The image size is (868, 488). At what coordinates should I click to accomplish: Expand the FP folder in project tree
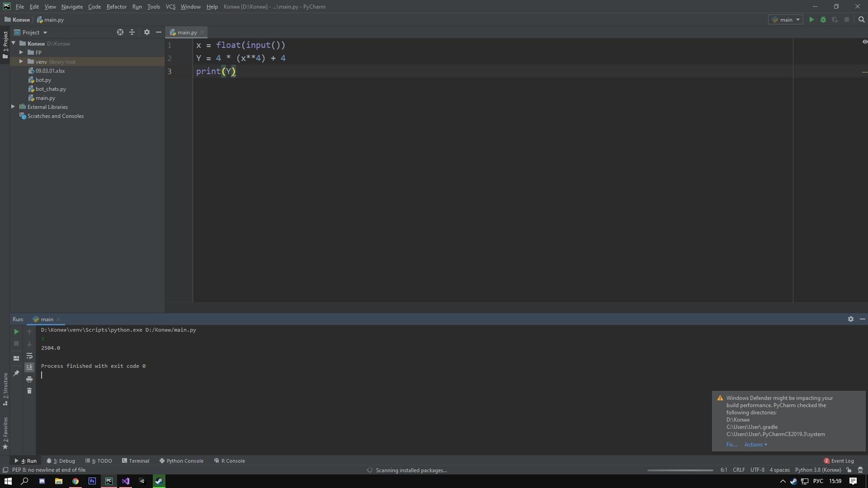21,52
